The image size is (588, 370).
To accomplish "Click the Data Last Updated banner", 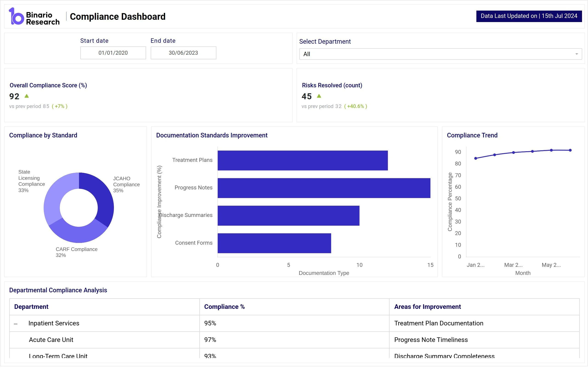I will point(529,16).
